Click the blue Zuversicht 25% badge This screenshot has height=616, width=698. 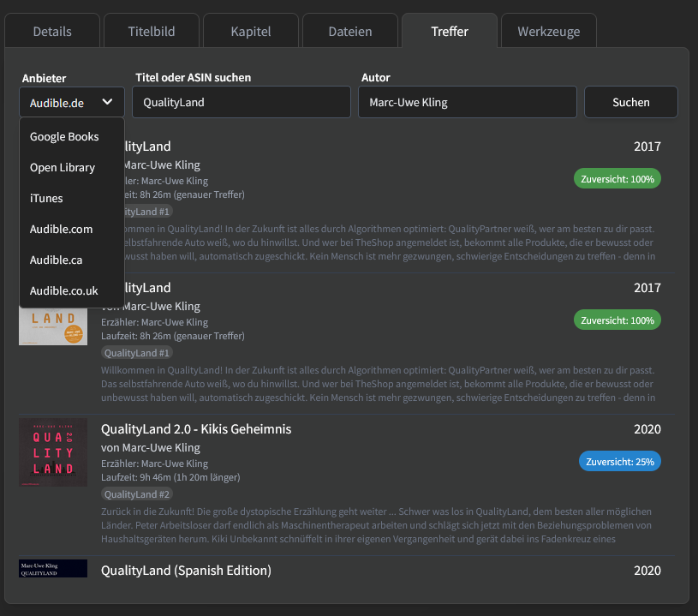click(619, 460)
